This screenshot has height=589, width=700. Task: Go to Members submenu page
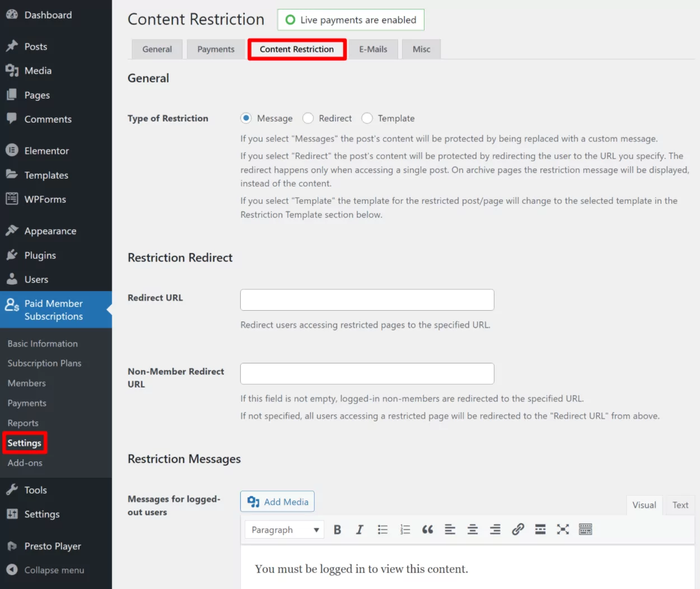tap(27, 384)
